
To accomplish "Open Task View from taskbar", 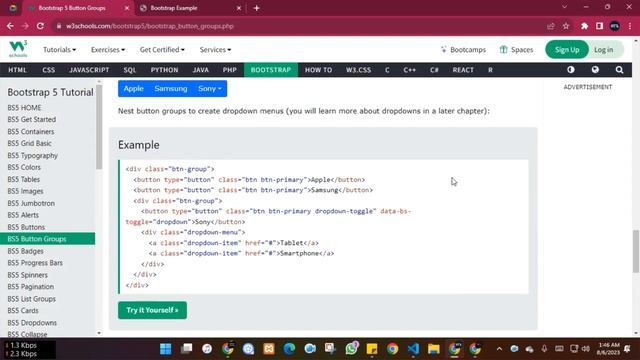I will click(x=187, y=349).
